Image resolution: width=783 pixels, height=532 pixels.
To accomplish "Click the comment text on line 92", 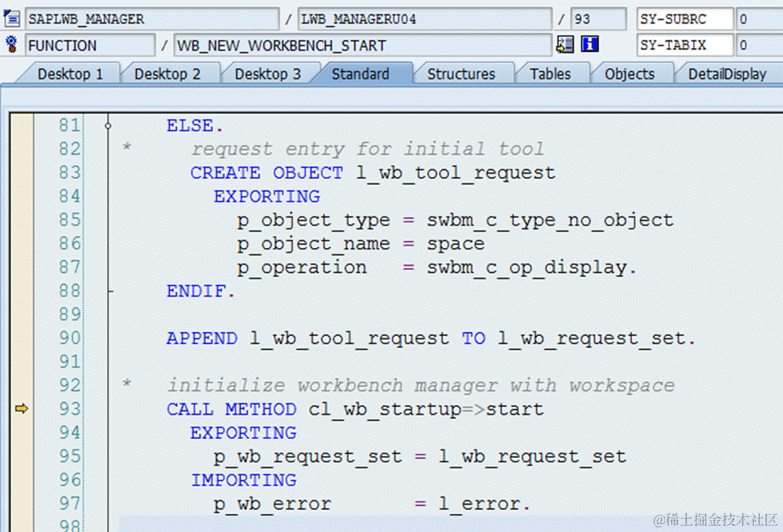I will [x=421, y=386].
